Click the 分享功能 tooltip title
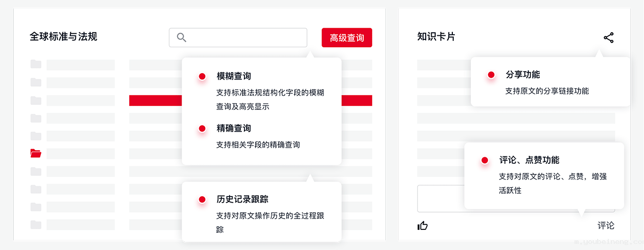The image size is (644, 250). tap(523, 75)
